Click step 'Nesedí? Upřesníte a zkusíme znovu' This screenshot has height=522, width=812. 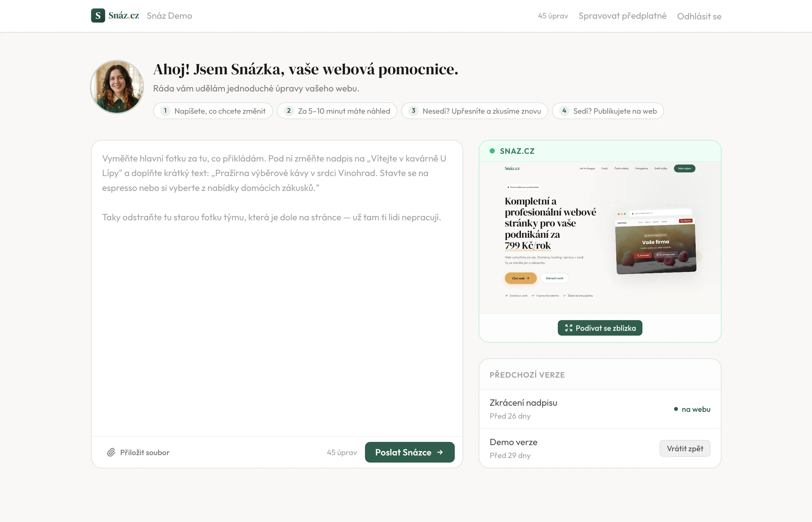tap(474, 111)
